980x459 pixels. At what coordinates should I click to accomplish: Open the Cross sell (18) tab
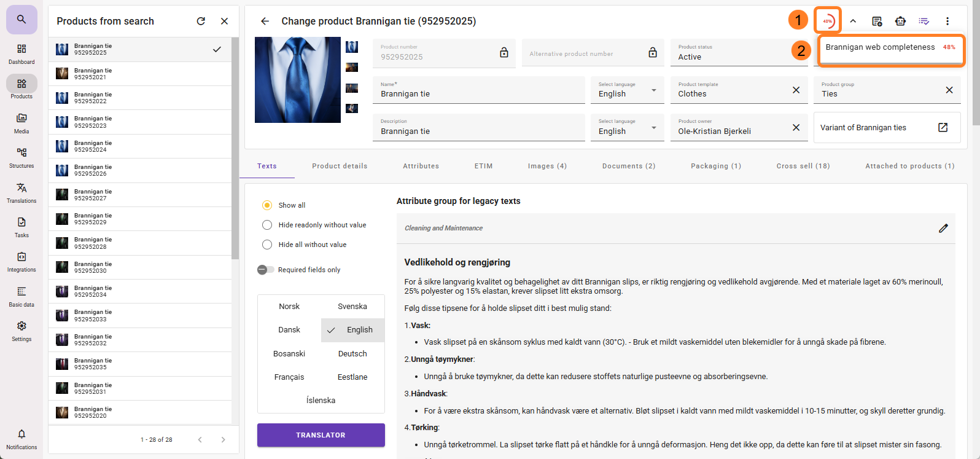point(803,166)
